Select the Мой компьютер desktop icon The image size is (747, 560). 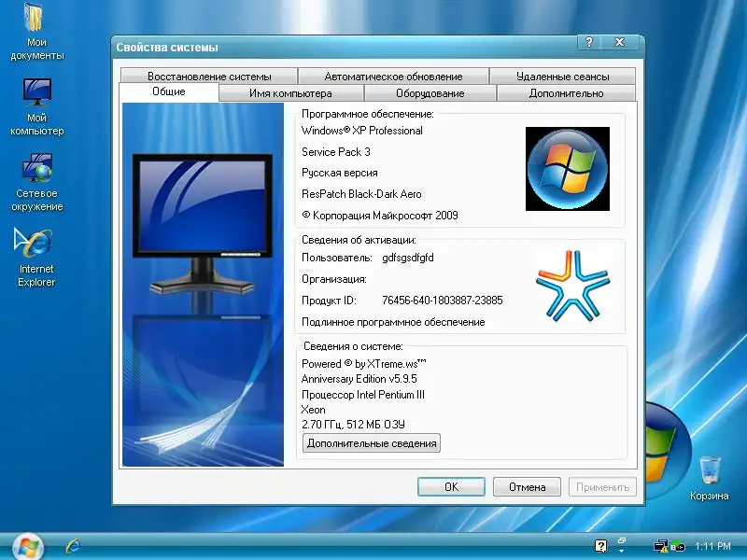coord(36,107)
